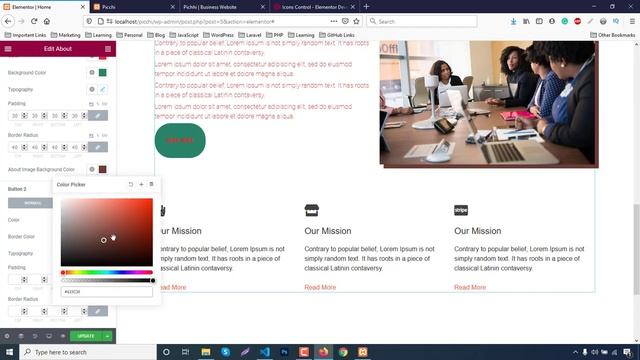The height and width of the screenshot is (360, 640).
Task: Click Read More under second Our Mission
Action: 320,287
